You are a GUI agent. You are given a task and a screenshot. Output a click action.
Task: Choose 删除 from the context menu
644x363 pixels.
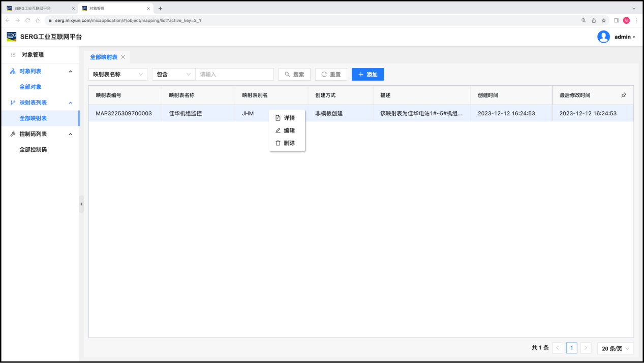click(289, 143)
